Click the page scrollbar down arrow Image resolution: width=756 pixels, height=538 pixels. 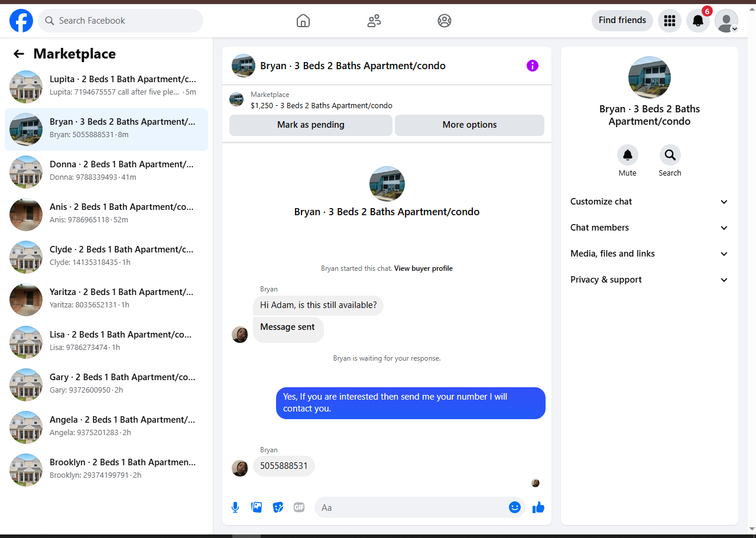751,528
